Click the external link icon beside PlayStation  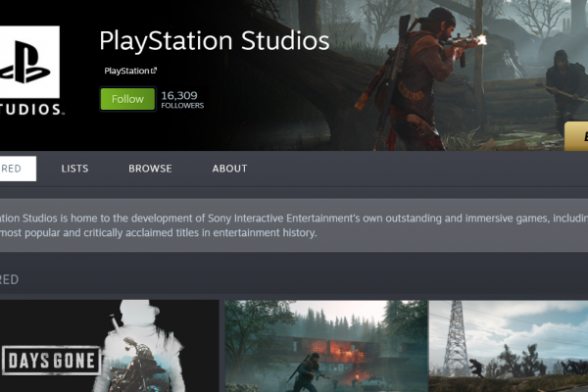coord(154,71)
